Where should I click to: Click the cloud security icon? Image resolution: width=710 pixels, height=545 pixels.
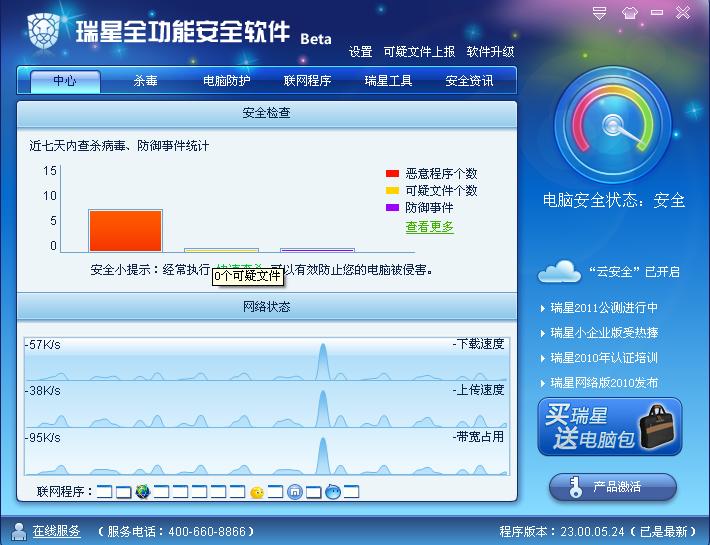[559, 271]
